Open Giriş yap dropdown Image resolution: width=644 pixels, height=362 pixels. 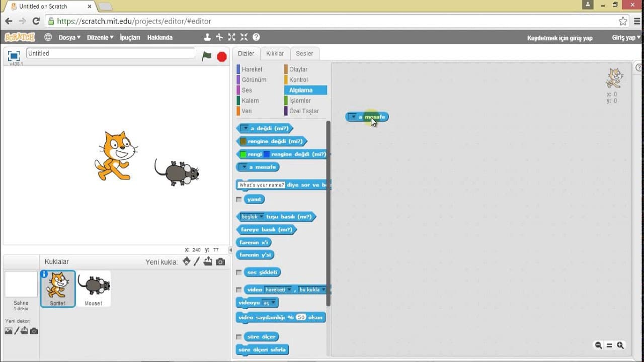click(x=626, y=38)
